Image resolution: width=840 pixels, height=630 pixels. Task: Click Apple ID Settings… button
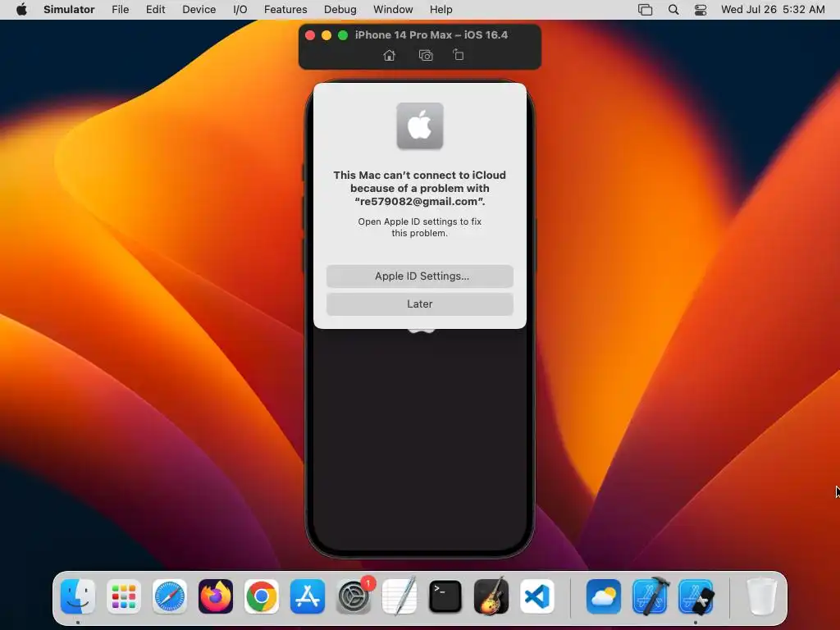pyautogui.click(x=420, y=276)
